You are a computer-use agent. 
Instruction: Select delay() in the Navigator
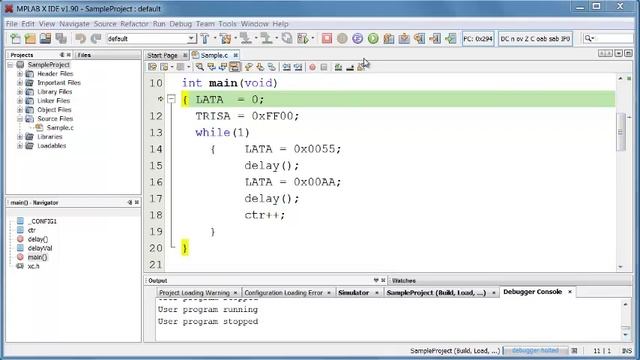click(x=38, y=239)
